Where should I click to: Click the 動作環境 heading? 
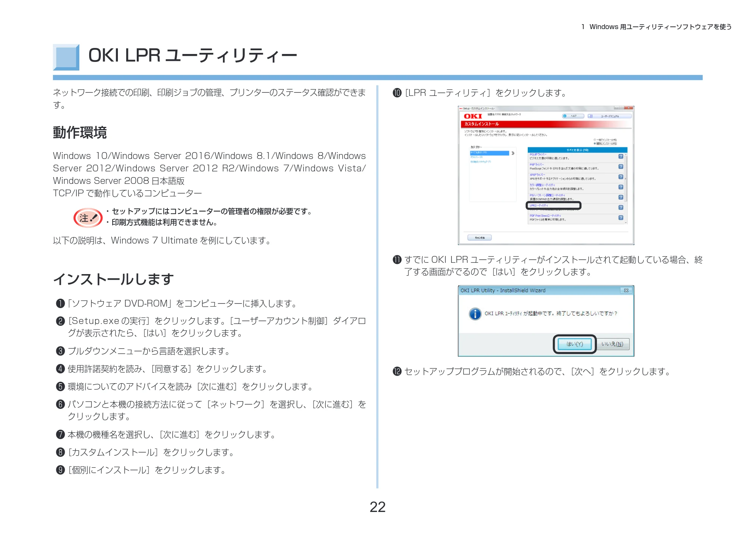(x=80, y=133)
